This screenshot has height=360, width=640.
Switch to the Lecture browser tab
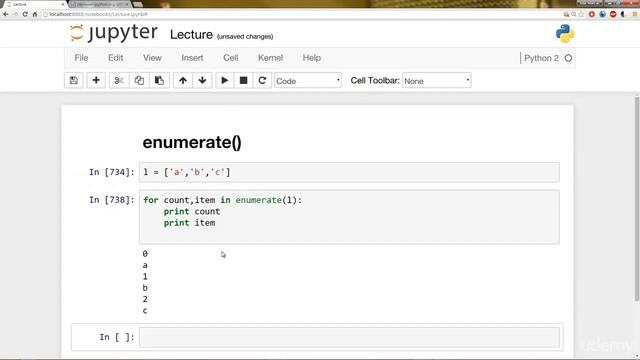click(33, 4)
